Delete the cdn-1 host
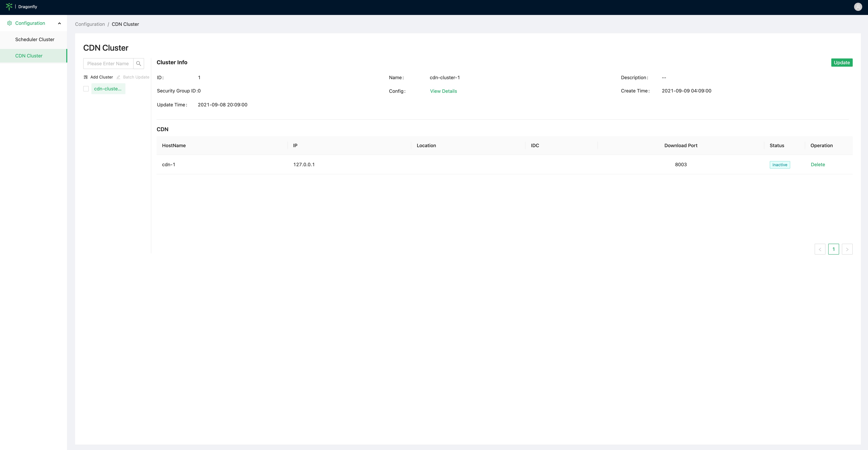868x450 pixels. (x=818, y=165)
